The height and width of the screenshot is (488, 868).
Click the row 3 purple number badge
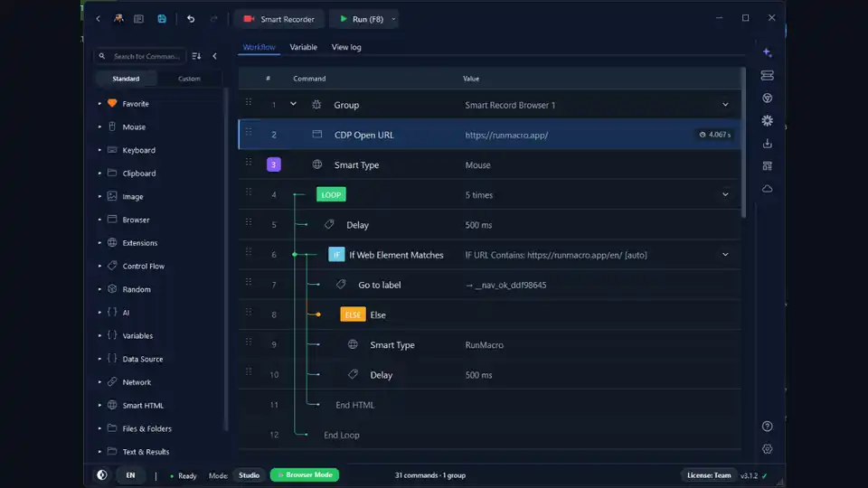click(273, 164)
